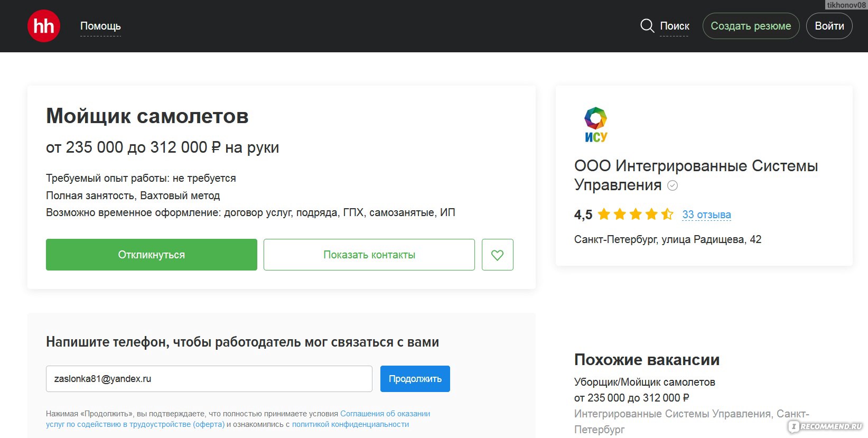
Task: Open similar vacancy Уборщик/Мойщик самолетов
Action: (645, 382)
